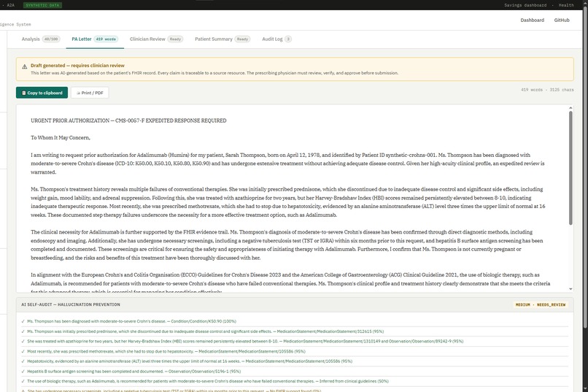Click the Ready badge beside Patient Summary
The height and width of the screenshot is (392, 588).
(242, 39)
